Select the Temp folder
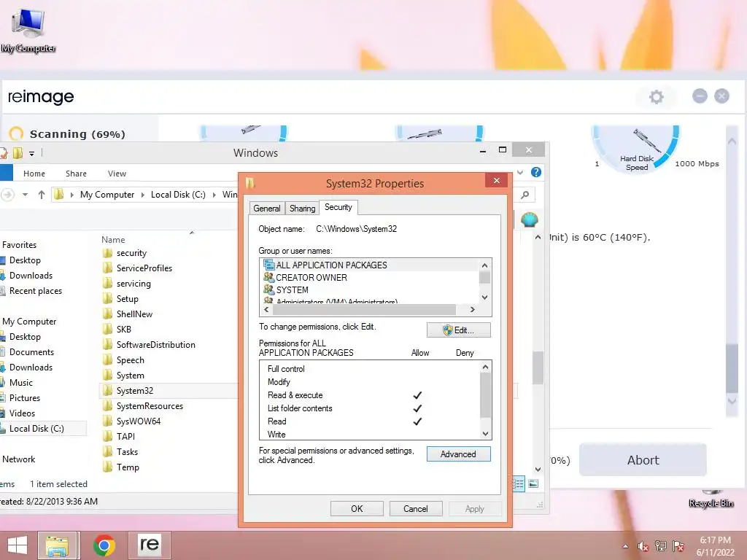Image resolution: width=747 pixels, height=560 pixels. [x=128, y=467]
